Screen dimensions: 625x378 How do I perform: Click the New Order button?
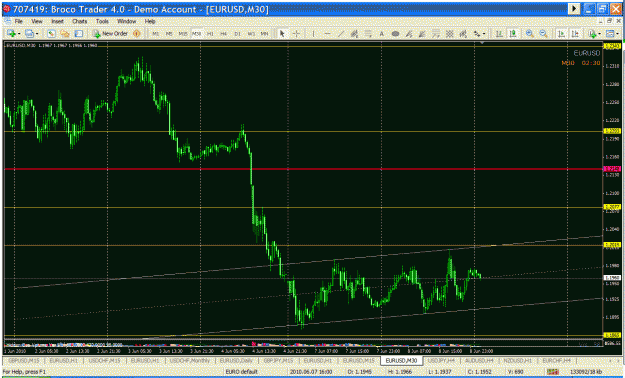click(x=110, y=34)
